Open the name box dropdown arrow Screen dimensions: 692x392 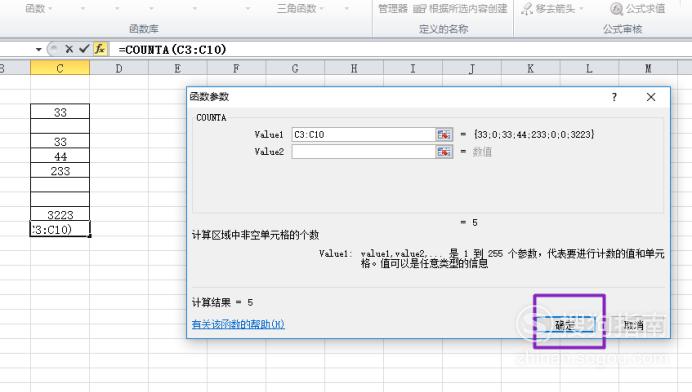pos(38,49)
